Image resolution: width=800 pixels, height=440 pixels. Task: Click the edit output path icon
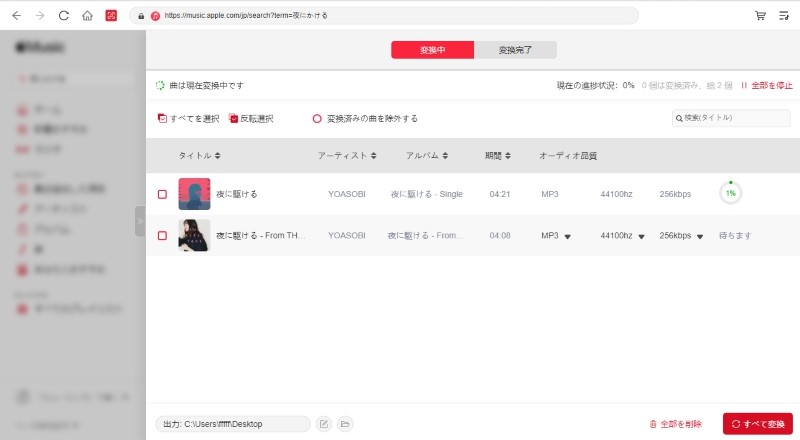(324, 424)
